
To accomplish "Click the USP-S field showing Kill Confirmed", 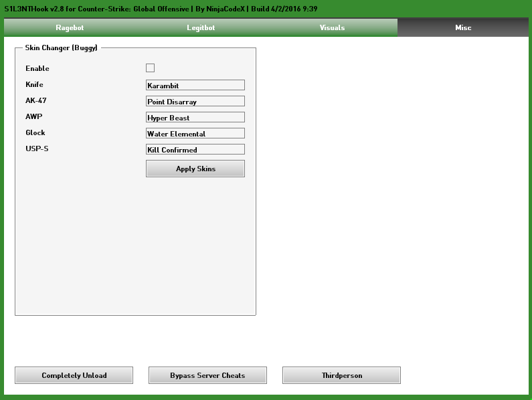I will coord(195,149).
